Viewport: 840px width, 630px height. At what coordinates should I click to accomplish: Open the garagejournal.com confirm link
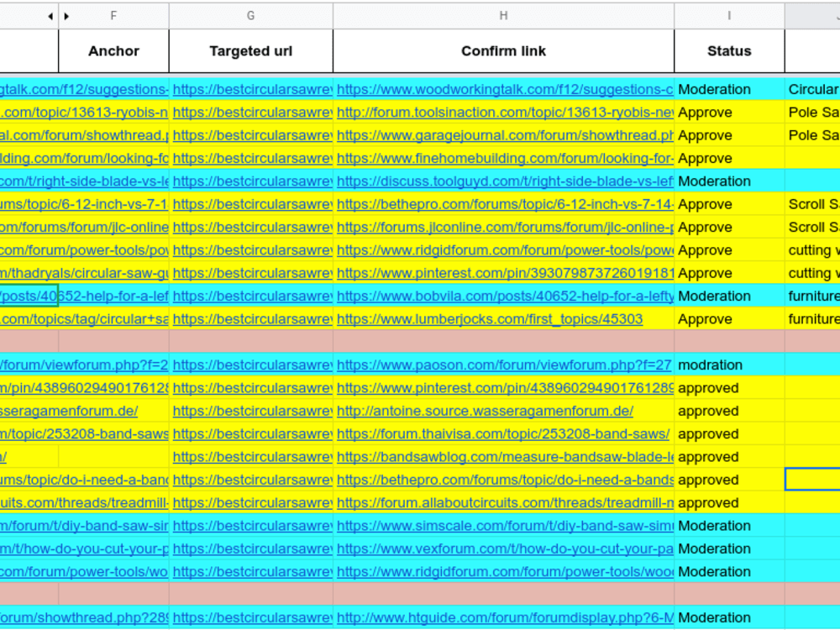(x=505, y=135)
